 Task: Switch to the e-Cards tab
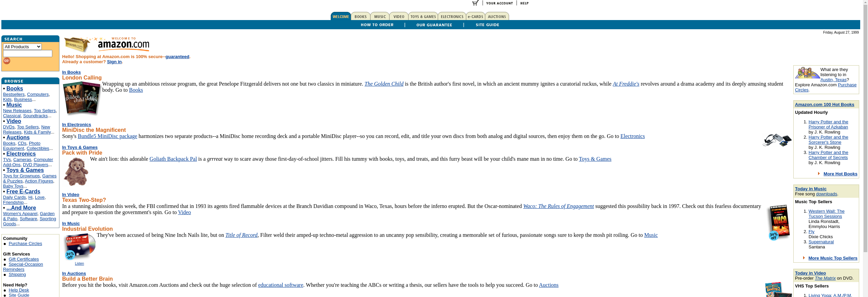point(475,16)
